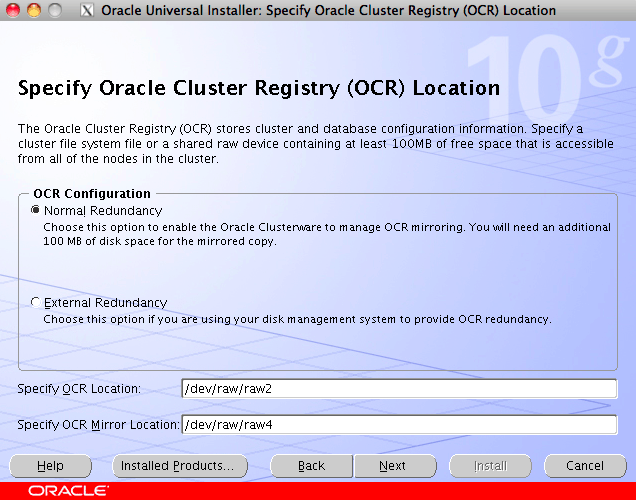Click the OCR Configuration group heading
The height and width of the screenshot is (500, 636).
click(x=92, y=194)
